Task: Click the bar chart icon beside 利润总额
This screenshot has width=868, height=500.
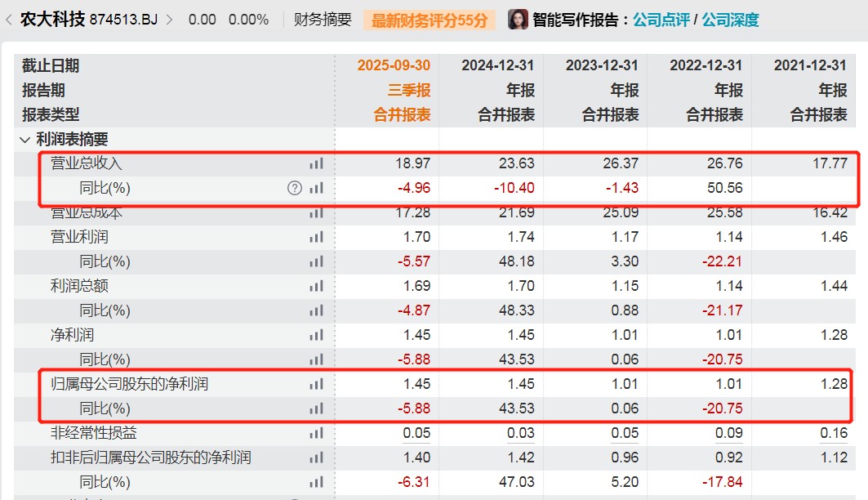Action: coord(317,285)
